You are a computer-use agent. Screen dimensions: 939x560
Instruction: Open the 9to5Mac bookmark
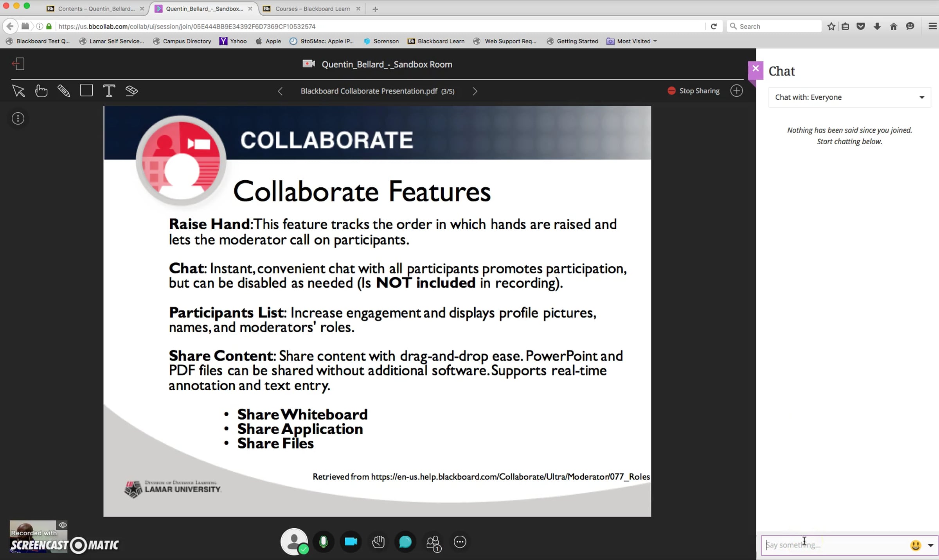(322, 41)
